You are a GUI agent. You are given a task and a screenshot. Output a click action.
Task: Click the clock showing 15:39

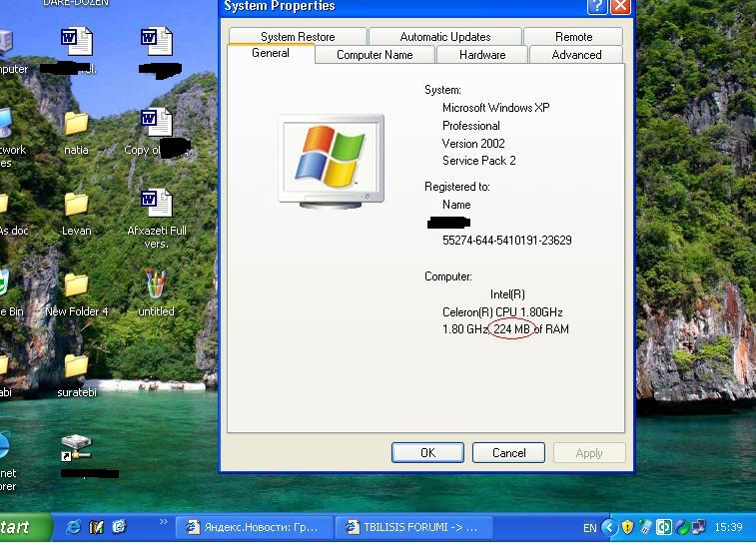(x=728, y=527)
